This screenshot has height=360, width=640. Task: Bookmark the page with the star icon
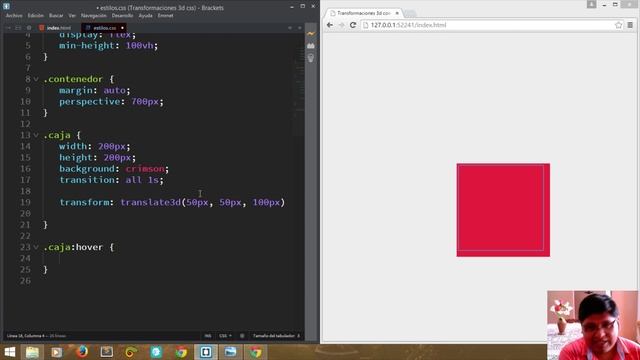pyautogui.click(x=618, y=25)
